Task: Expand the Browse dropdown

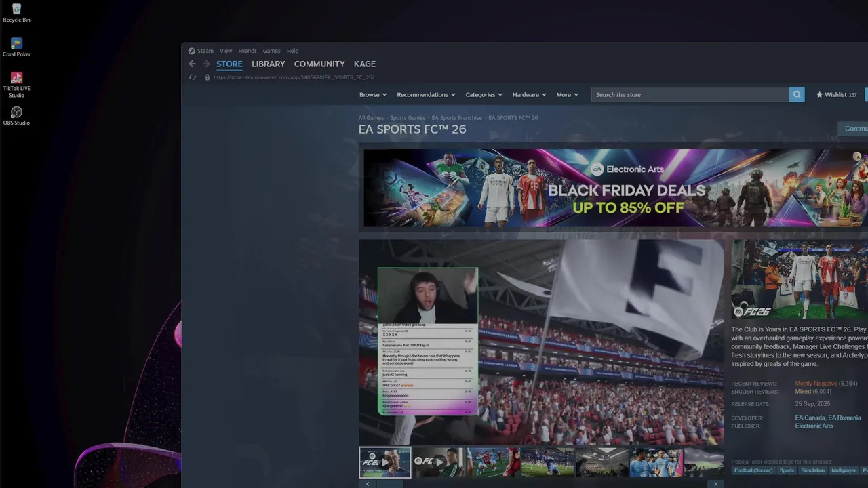Action: (x=373, y=95)
